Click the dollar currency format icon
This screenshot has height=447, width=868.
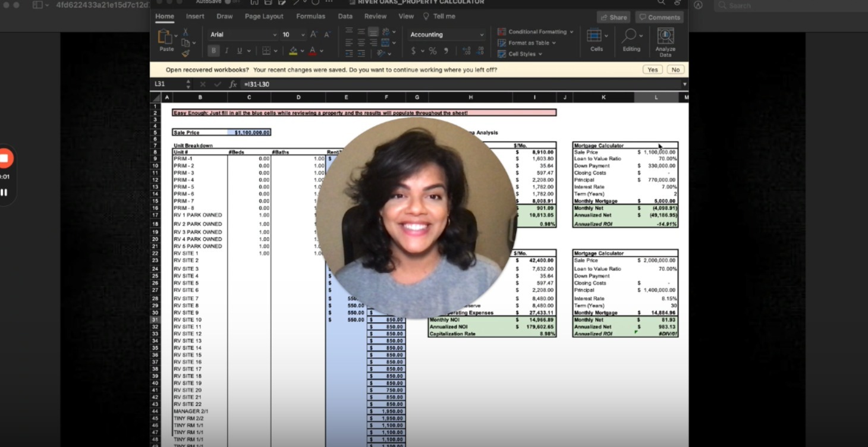click(x=414, y=51)
